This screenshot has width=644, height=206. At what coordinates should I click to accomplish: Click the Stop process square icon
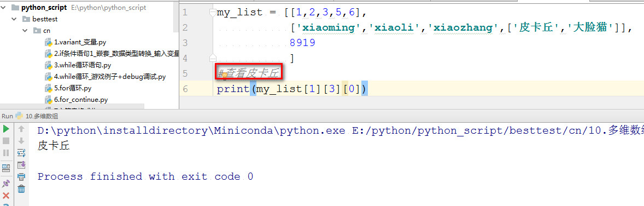[6, 141]
